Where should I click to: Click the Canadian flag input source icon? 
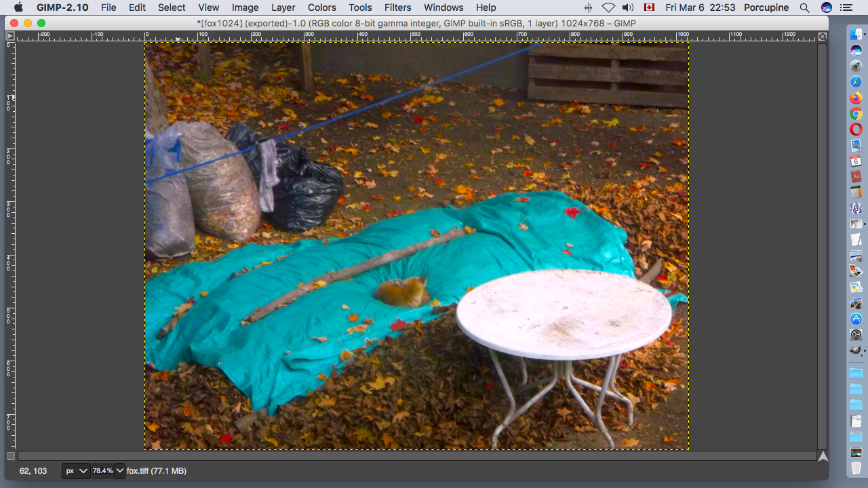click(649, 7)
